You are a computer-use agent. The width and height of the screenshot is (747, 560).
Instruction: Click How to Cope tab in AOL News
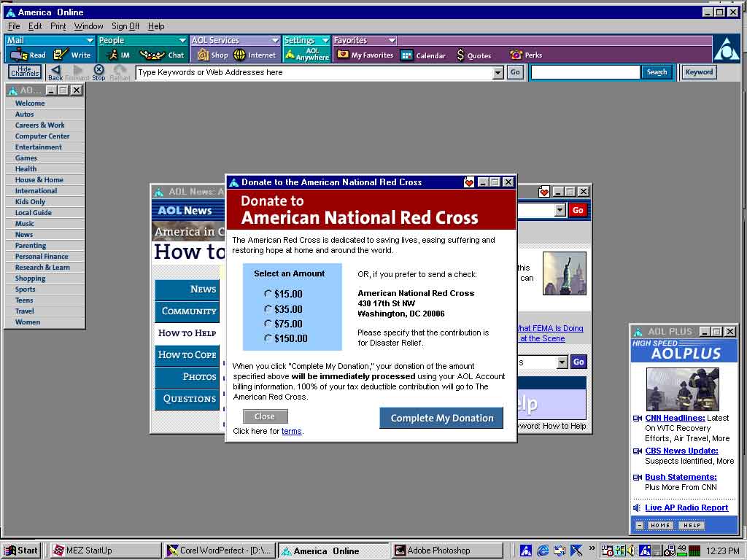point(187,355)
